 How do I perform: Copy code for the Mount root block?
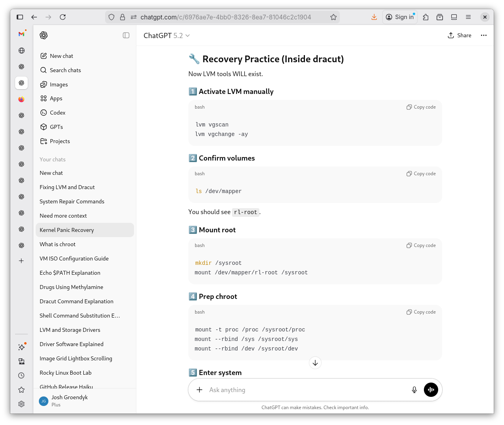click(x=421, y=245)
